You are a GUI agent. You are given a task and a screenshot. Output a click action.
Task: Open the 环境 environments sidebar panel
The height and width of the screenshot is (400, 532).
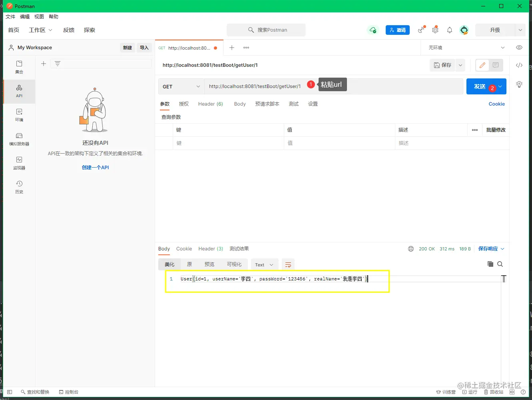(x=19, y=115)
